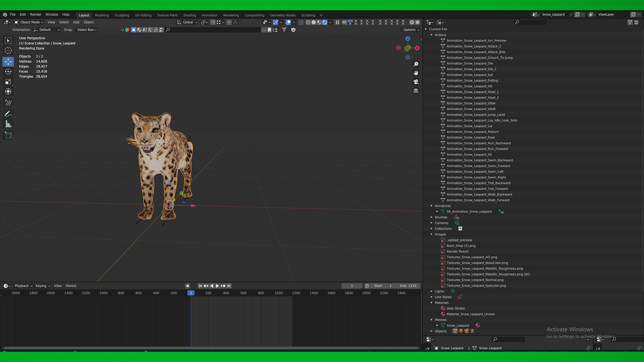Open the Object Mode dropdown
This screenshot has width=644, height=362.
(x=29, y=22)
